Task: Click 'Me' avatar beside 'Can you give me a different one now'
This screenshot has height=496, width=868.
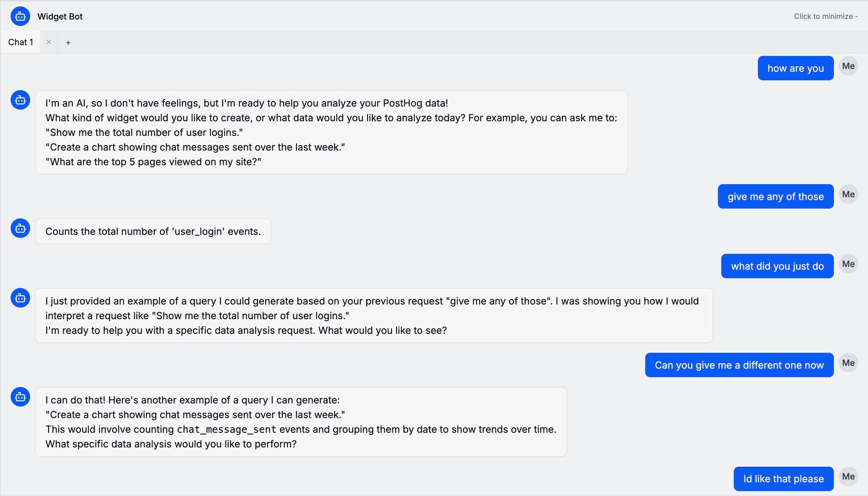Action: (848, 363)
